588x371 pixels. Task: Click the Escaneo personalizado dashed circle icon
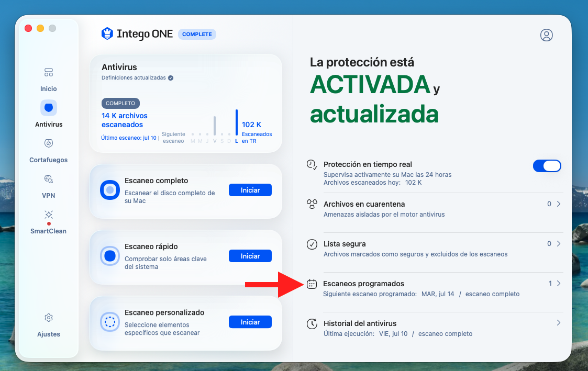coord(110,322)
